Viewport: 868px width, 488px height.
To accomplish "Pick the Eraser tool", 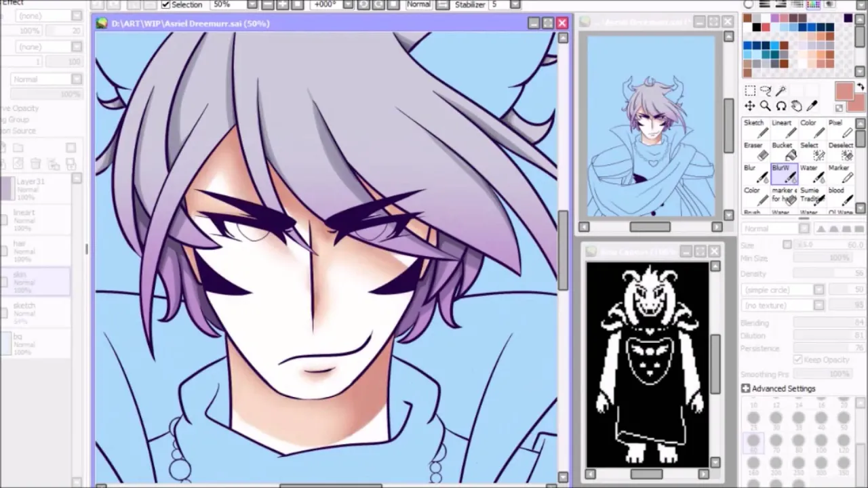I will pyautogui.click(x=755, y=151).
